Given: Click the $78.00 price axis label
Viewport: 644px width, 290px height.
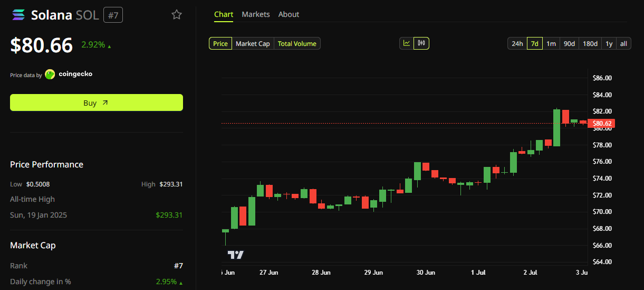Looking at the screenshot, I should coord(602,145).
